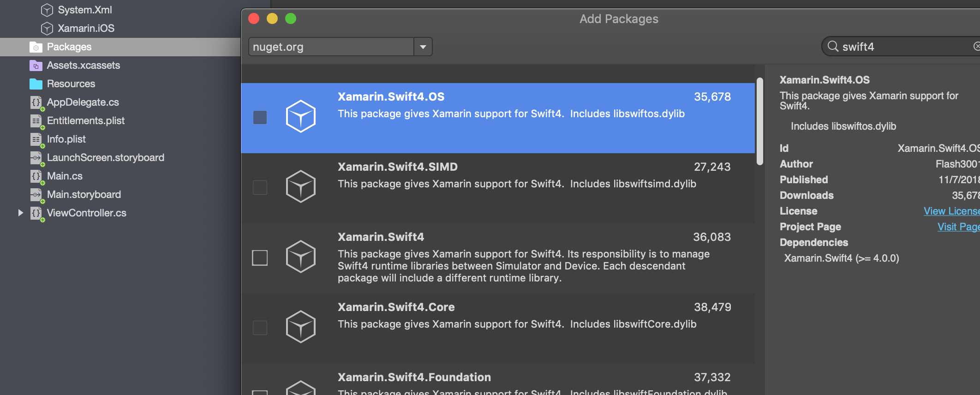Select Main.storyboard in the solution tree
980x395 pixels.
coord(84,195)
